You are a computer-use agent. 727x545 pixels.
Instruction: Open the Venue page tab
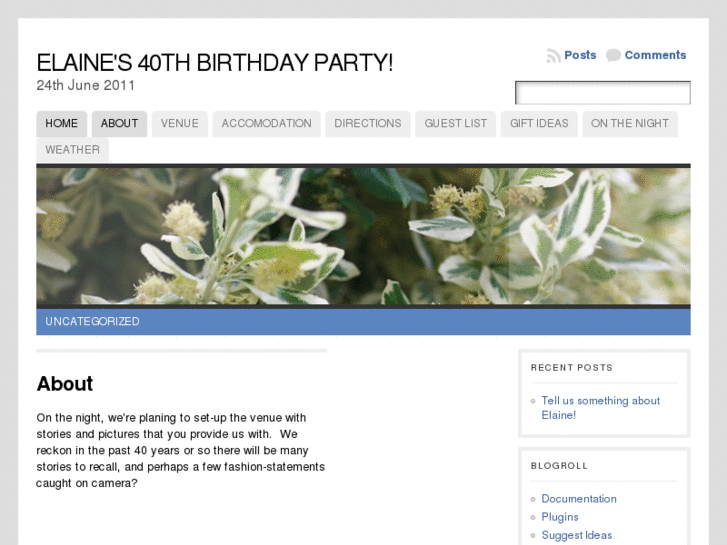tap(180, 124)
